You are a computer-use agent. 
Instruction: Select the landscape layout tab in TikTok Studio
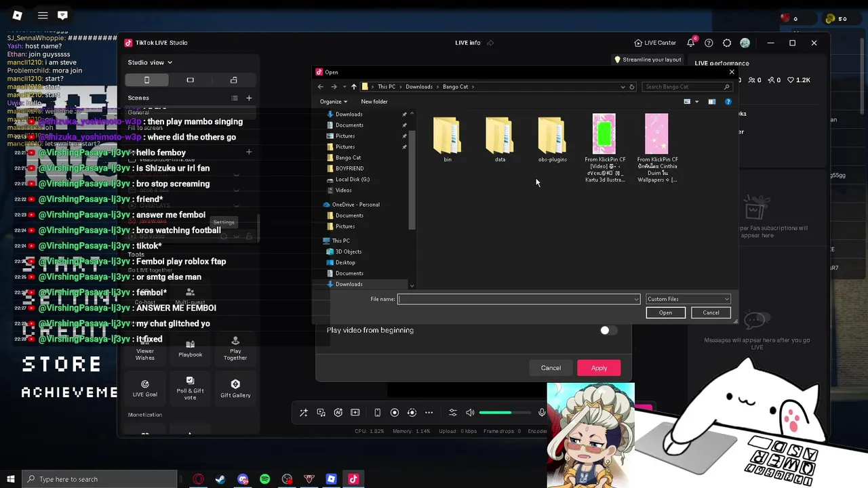coord(190,80)
